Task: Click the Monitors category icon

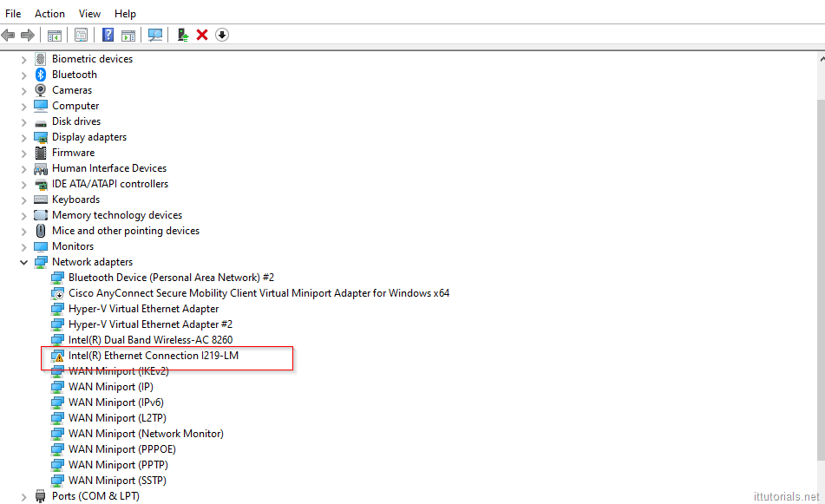Action: [41, 246]
